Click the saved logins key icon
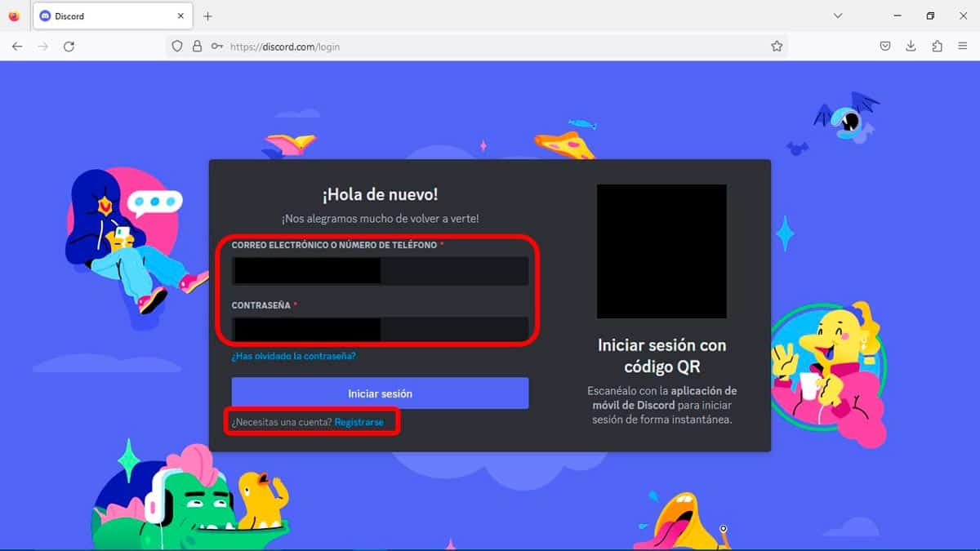This screenshot has width=980, height=551. 216,47
